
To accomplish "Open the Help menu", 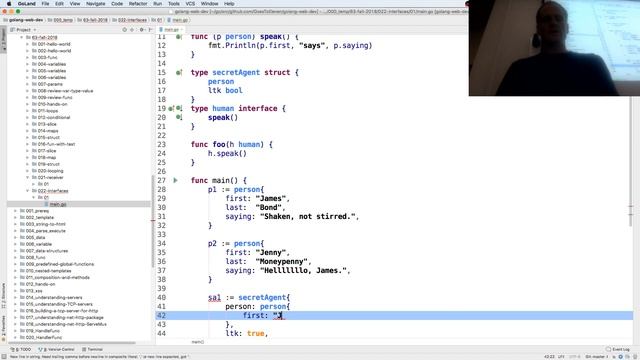I will click(x=229, y=4).
